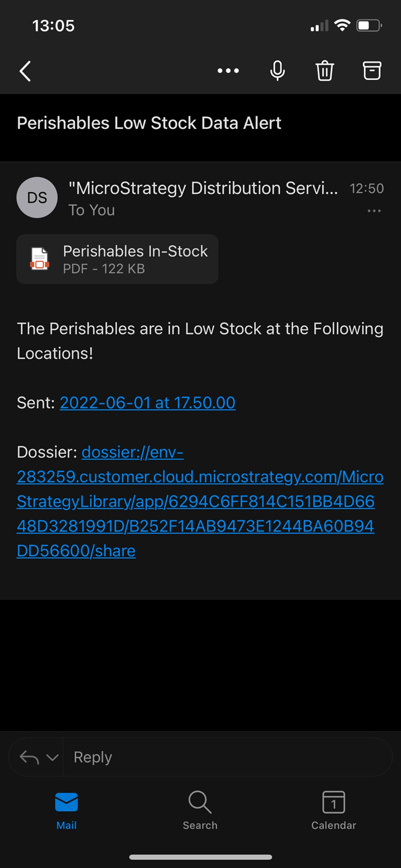401x868 pixels.
Task: Switch to the Mail tab
Action: pyautogui.click(x=67, y=810)
